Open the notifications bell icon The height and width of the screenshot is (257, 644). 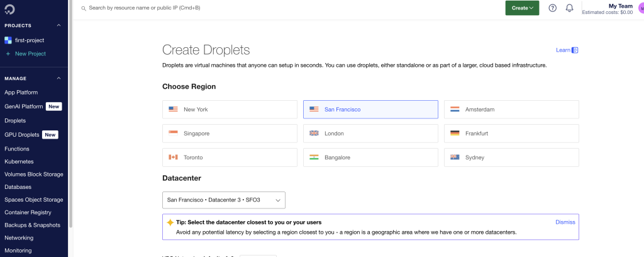569,8
